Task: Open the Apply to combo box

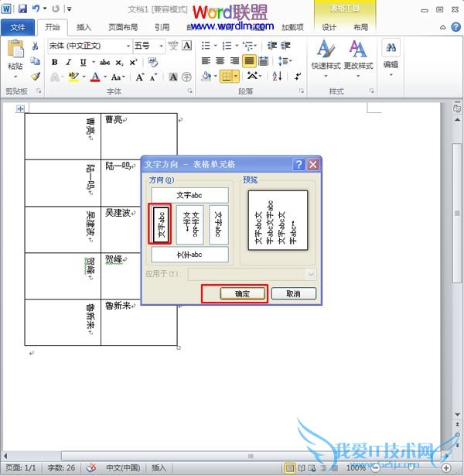Action: 251,275
